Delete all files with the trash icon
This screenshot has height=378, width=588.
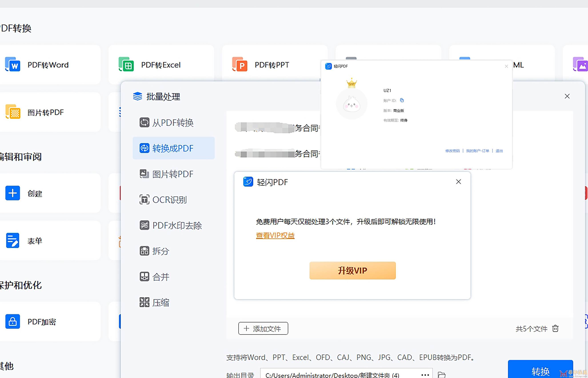(555, 328)
